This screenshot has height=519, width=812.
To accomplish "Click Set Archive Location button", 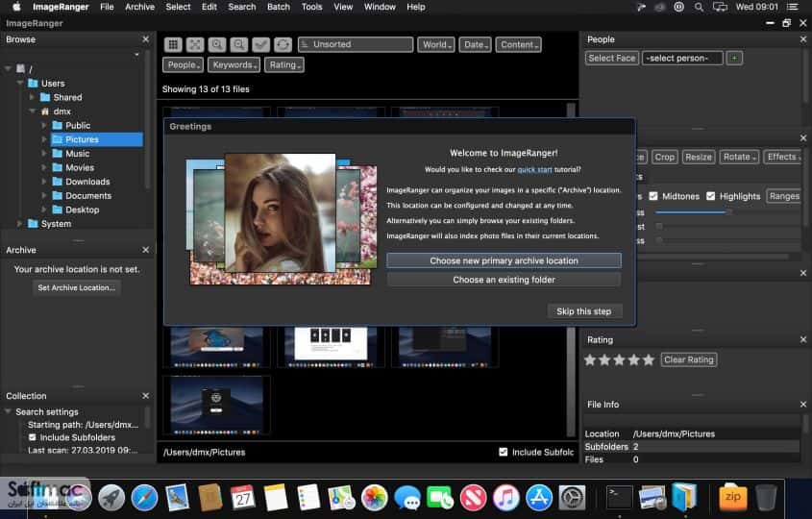I will 77,287.
